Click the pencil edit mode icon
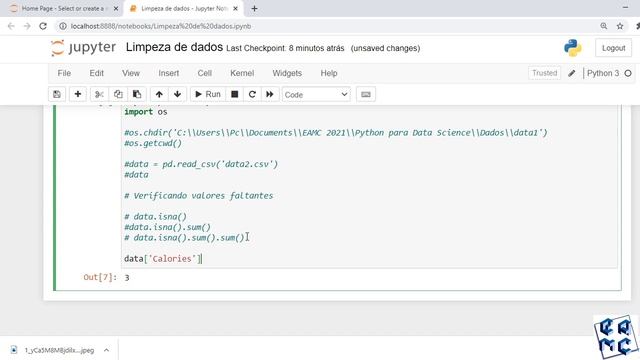640x360 pixels. pos(572,73)
